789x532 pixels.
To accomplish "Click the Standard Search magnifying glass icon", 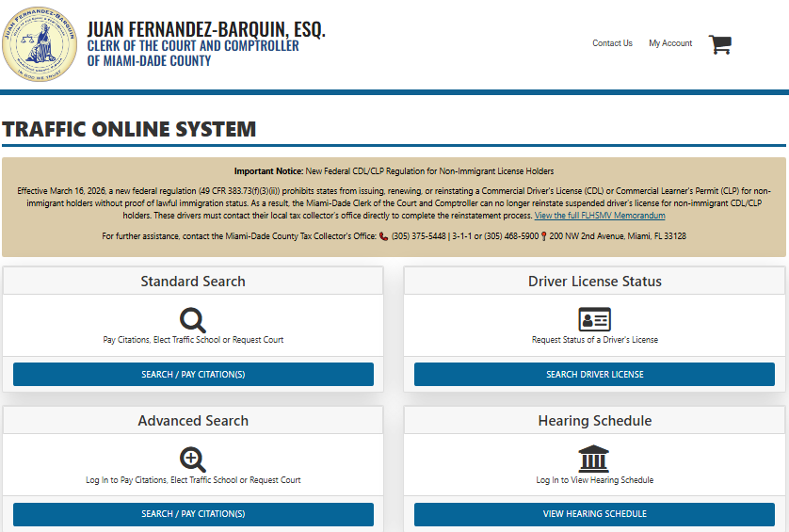I will tap(193, 320).
